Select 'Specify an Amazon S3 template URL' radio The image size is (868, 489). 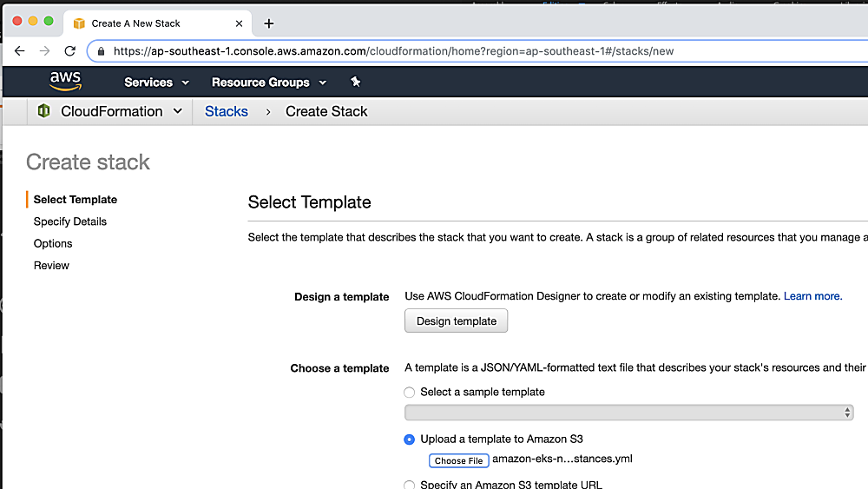[409, 485]
